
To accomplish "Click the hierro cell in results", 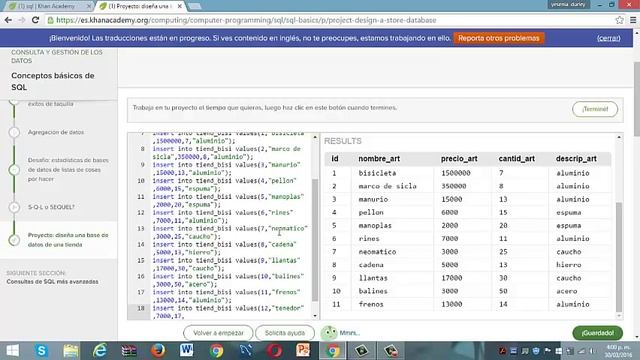I will point(569,265).
